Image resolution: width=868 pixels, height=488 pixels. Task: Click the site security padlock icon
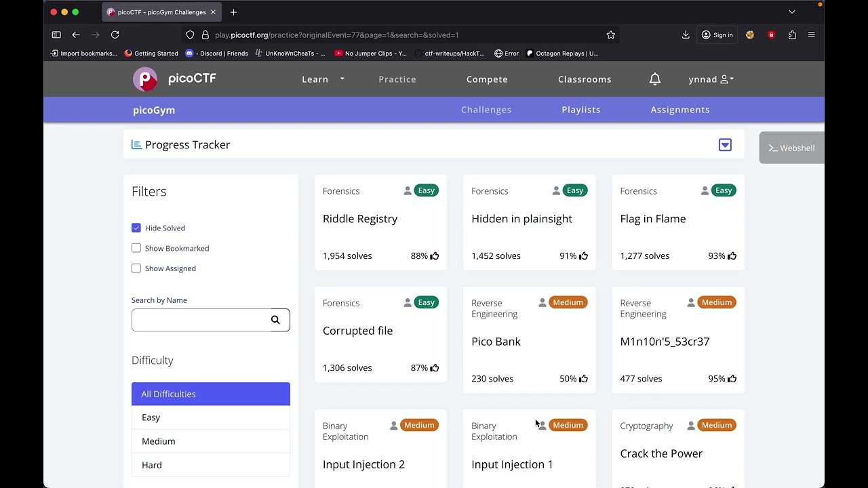point(205,35)
